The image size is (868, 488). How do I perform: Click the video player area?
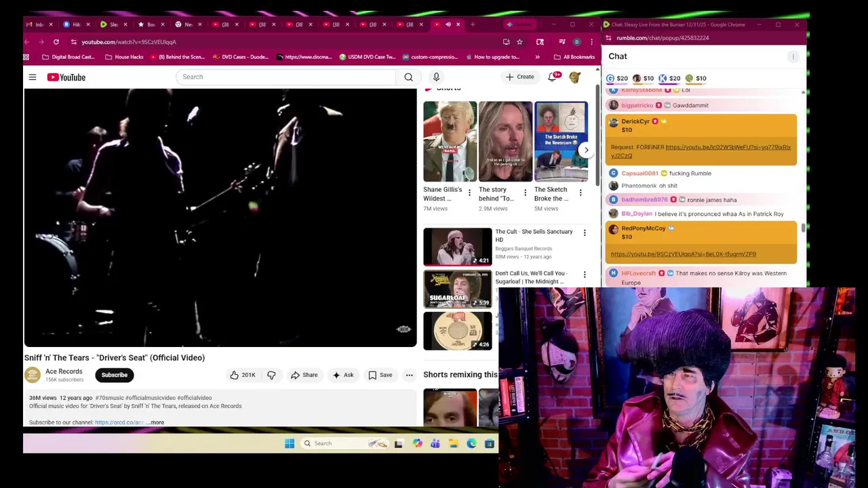point(220,218)
